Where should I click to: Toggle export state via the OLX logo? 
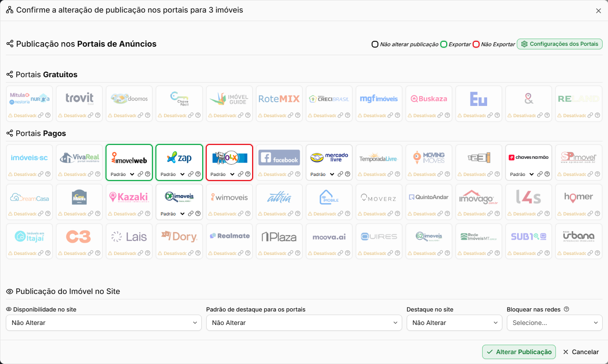coord(229,158)
